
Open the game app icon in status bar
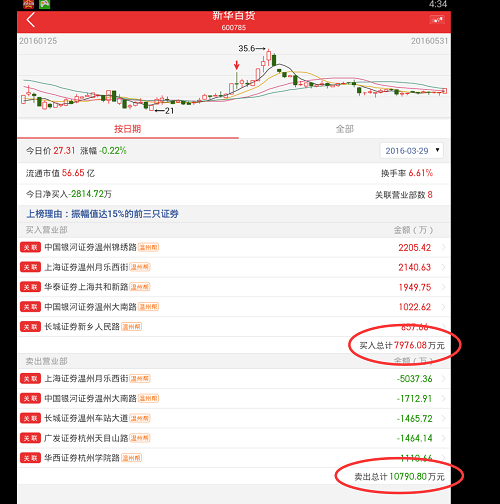45,4
